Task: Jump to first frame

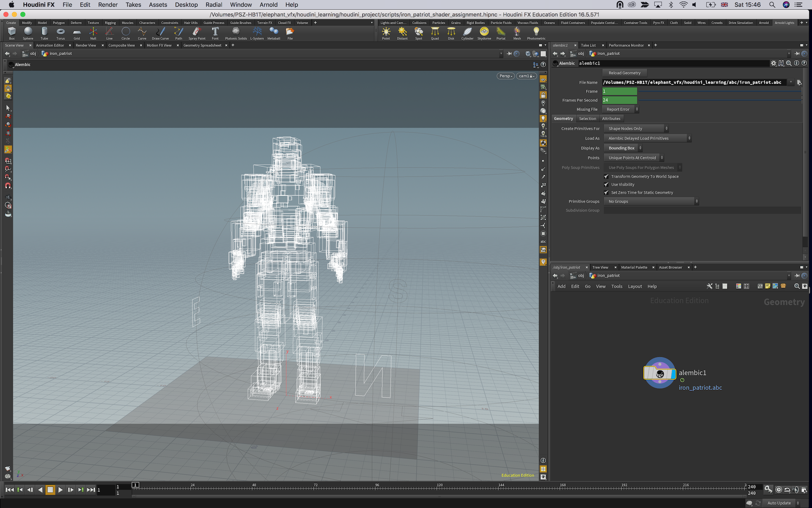Action: (9, 490)
